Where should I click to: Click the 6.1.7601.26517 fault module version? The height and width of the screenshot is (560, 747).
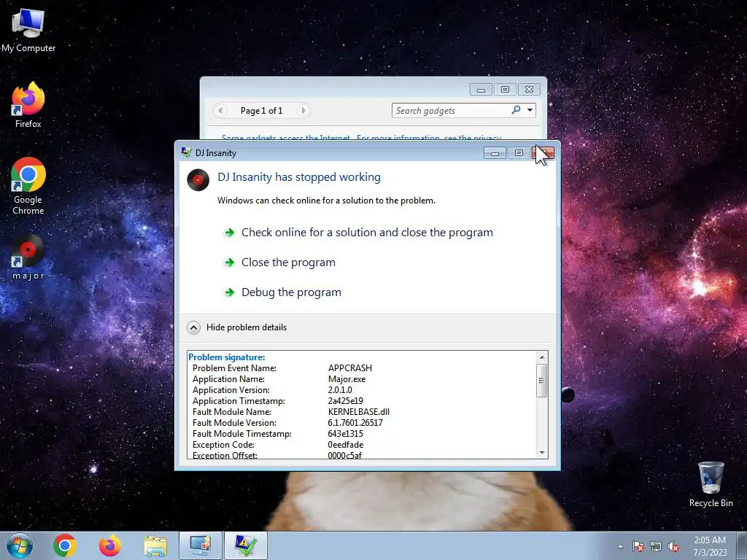(355, 423)
